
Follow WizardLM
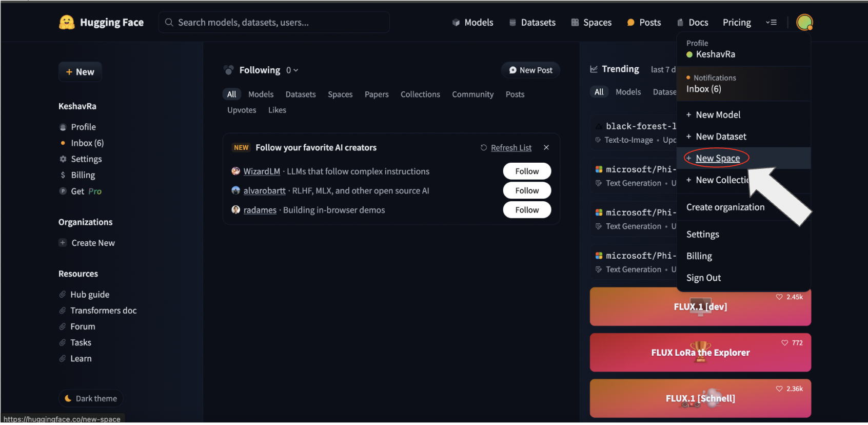click(527, 171)
